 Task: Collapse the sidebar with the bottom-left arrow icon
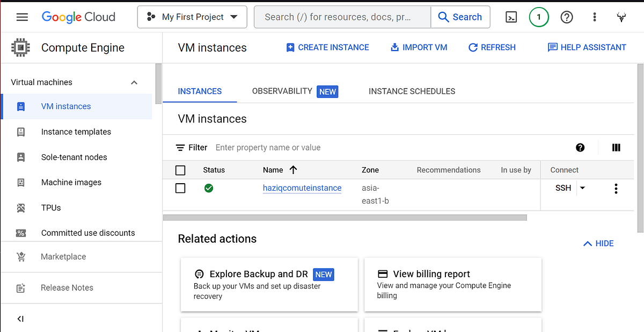[20, 319]
